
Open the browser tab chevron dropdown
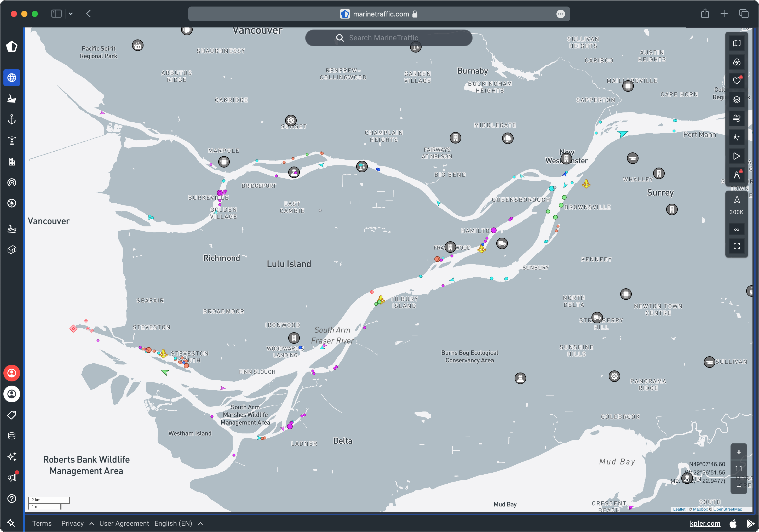point(71,14)
